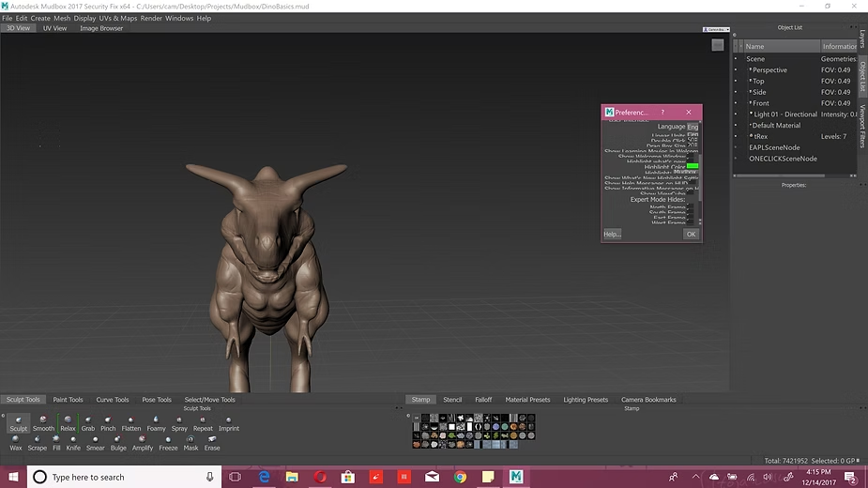Open the Language dropdown in Preferences
This screenshot has width=868, height=488.
(693, 127)
